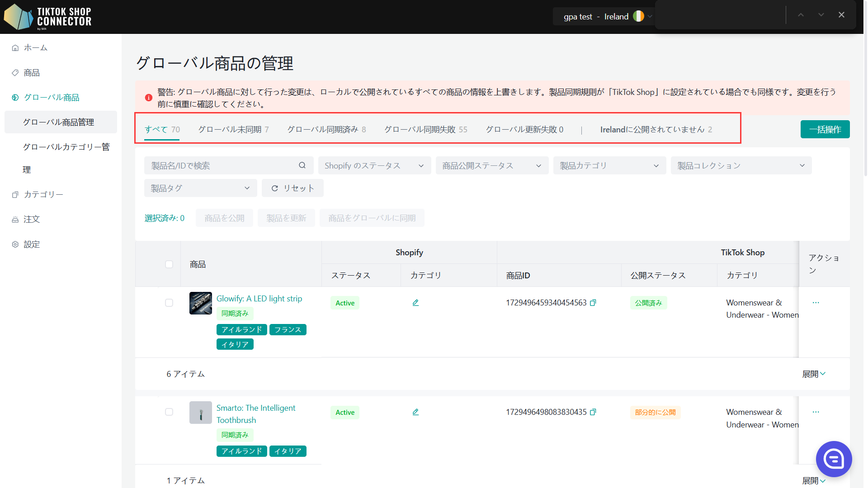The height and width of the screenshot is (488, 868).
Task: Check the Smarto Toothbrush row checkbox
Action: tap(169, 412)
